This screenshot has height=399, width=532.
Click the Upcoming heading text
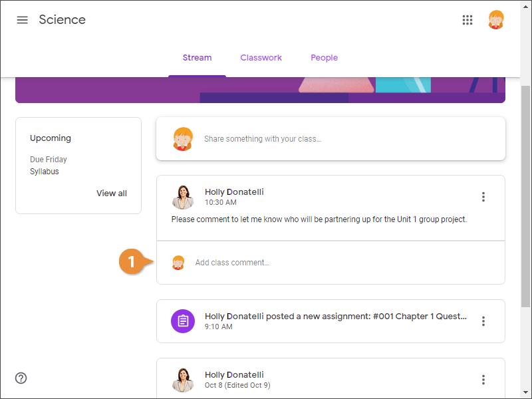[x=51, y=138]
